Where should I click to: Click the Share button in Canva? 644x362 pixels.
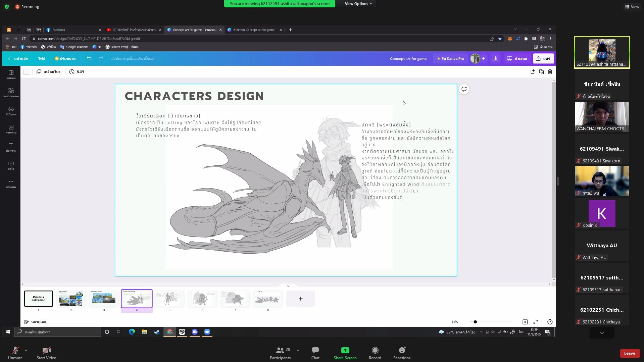click(543, 58)
